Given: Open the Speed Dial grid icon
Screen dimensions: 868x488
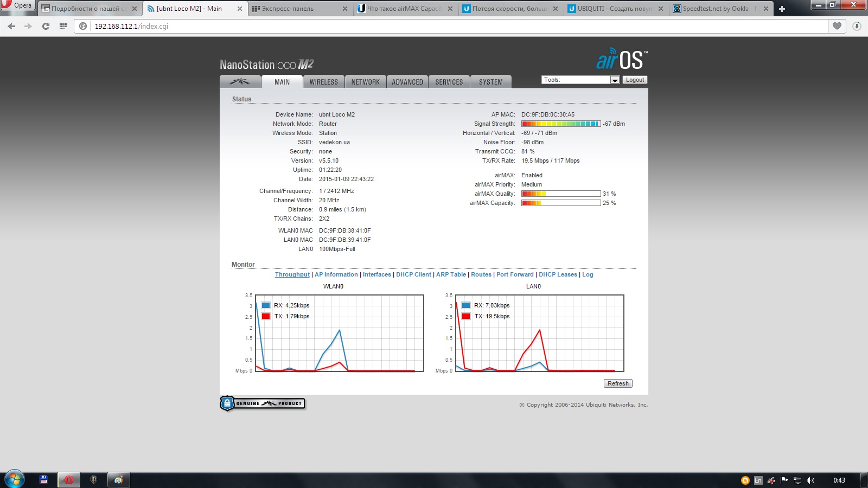Looking at the screenshot, I should click(x=63, y=26).
